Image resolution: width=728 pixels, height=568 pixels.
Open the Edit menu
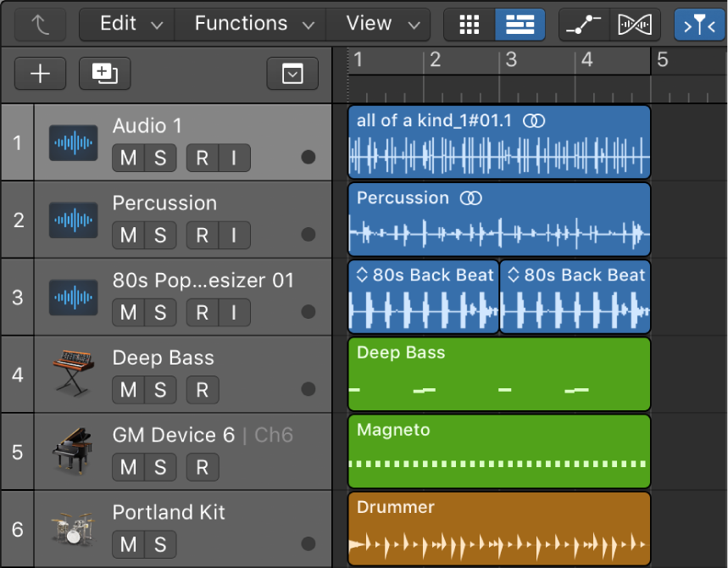tap(127, 24)
